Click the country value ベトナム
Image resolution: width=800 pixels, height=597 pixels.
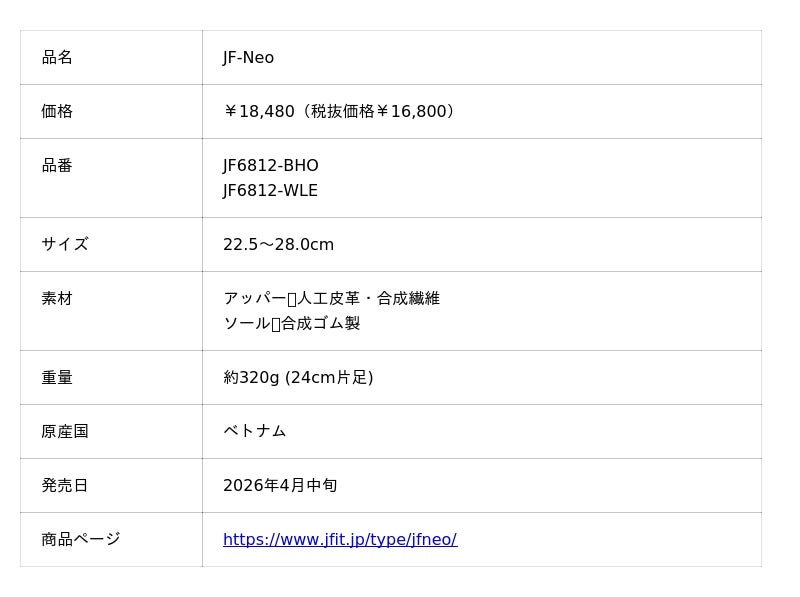point(254,432)
